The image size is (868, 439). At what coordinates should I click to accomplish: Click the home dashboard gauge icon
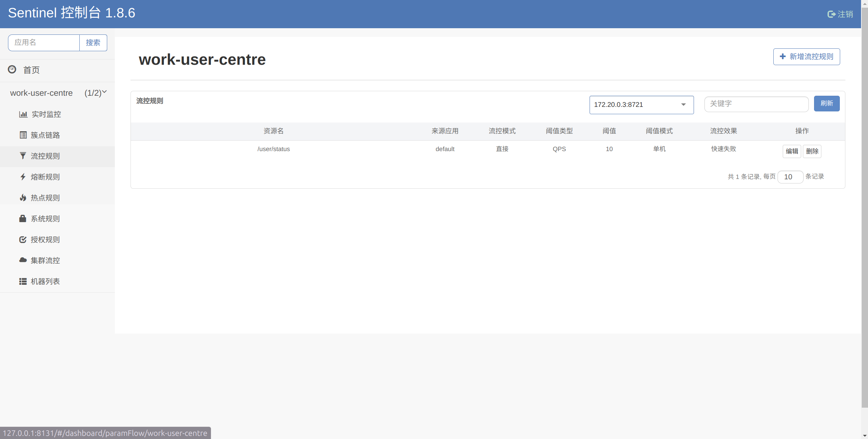tap(12, 69)
